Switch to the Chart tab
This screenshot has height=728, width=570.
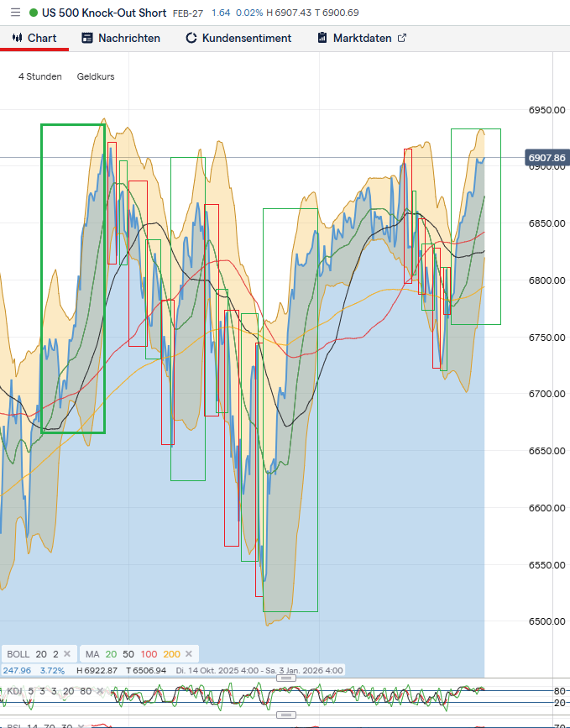pos(34,38)
